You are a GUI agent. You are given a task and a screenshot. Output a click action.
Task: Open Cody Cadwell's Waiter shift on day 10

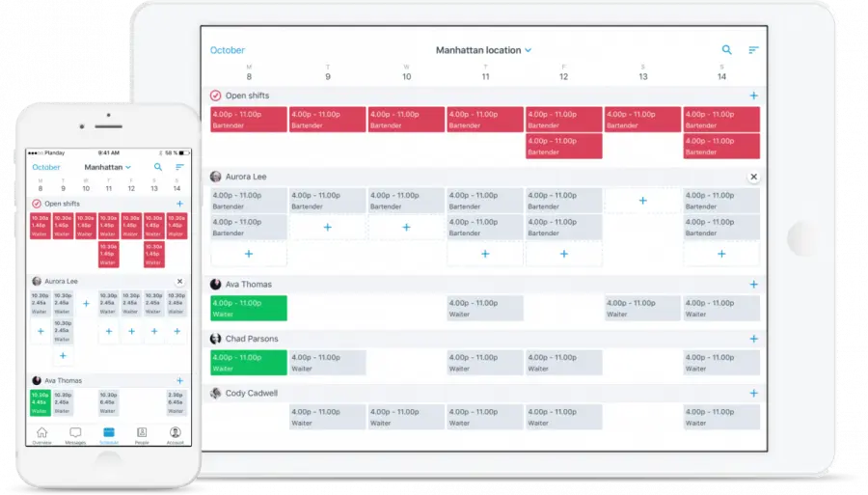click(x=406, y=417)
